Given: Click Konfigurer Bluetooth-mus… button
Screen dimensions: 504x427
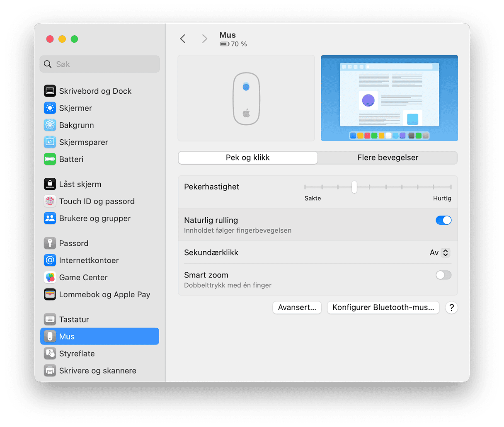Looking at the screenshot, I should pos(383,308).
